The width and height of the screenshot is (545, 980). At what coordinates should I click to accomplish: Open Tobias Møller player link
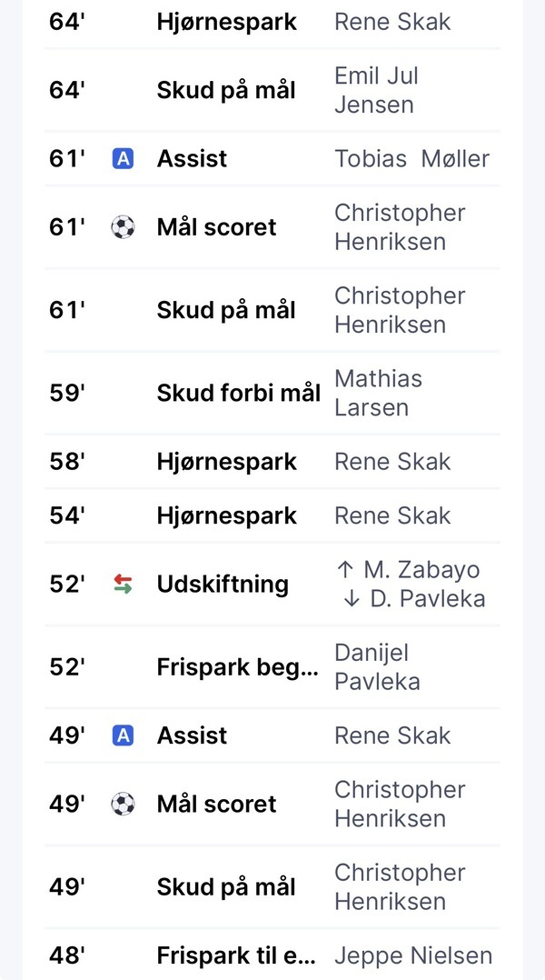click(411, 159)
